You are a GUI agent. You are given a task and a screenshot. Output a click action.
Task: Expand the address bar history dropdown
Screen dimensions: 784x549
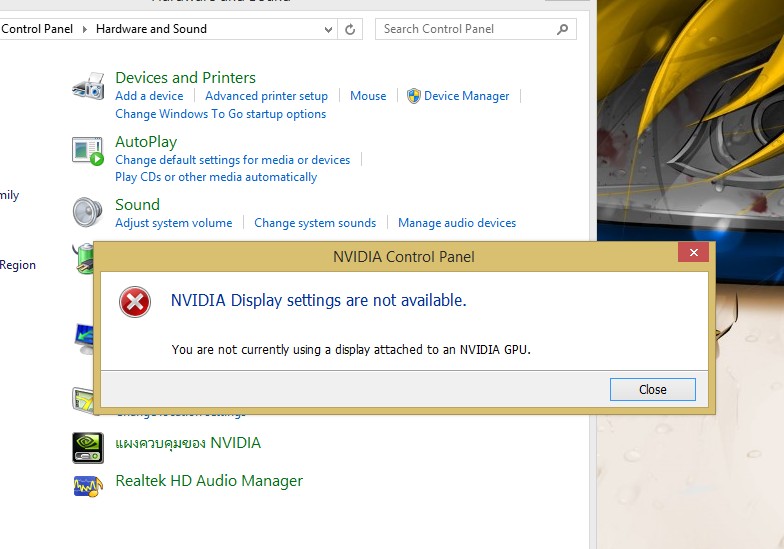[x=329, y=29]
